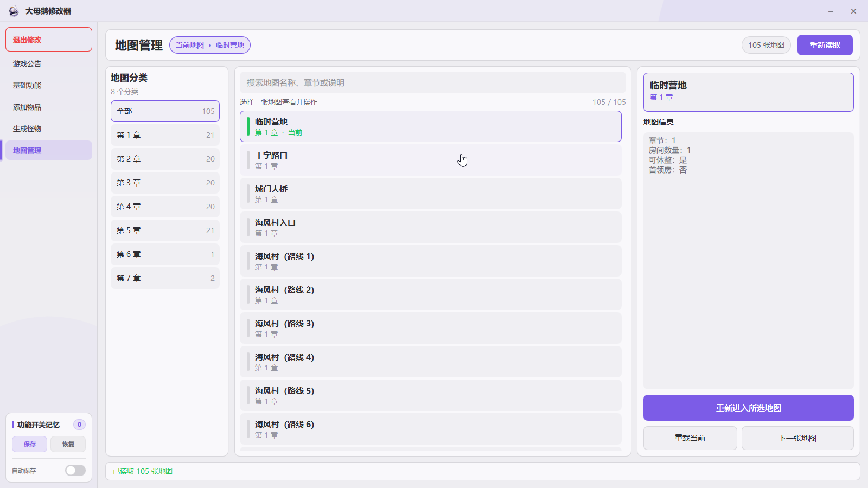The width and height of the screenshot is (868, 488).
Task: Select 海风村（路线 3）map row
Action: [431, 328]
